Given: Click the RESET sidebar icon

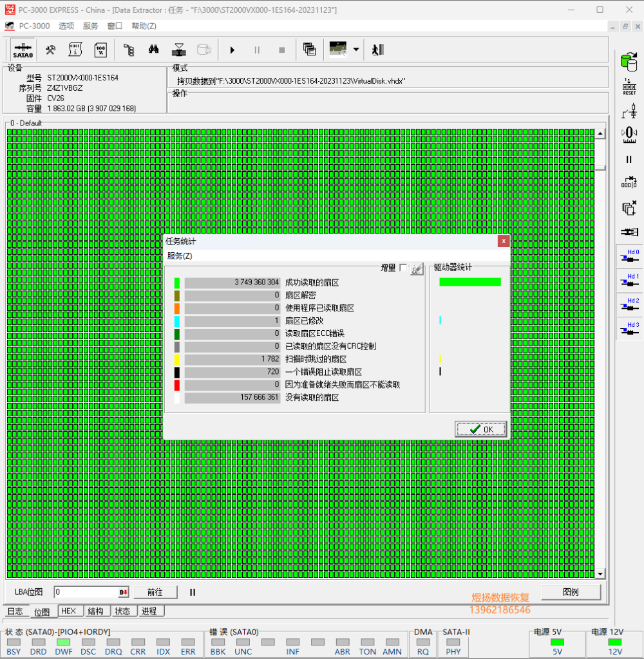Looking at the screenshot, I should (x=629, y=87).
